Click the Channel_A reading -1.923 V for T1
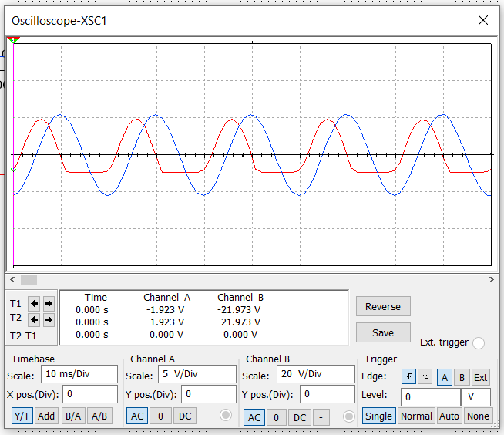Image resolution: width=504 pixels, height=435 pixels. click(165, 309)
